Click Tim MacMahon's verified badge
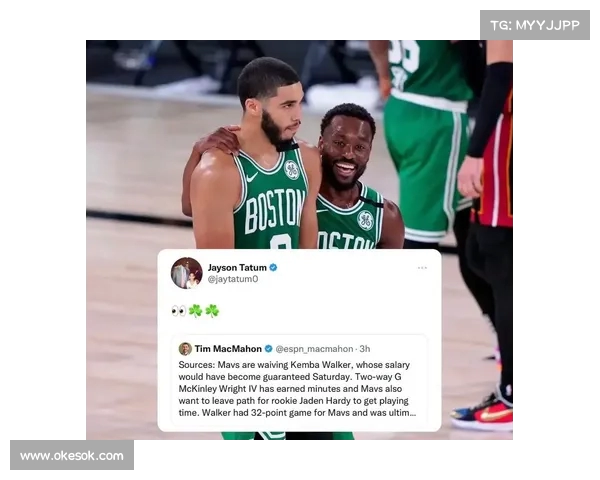 269,349
